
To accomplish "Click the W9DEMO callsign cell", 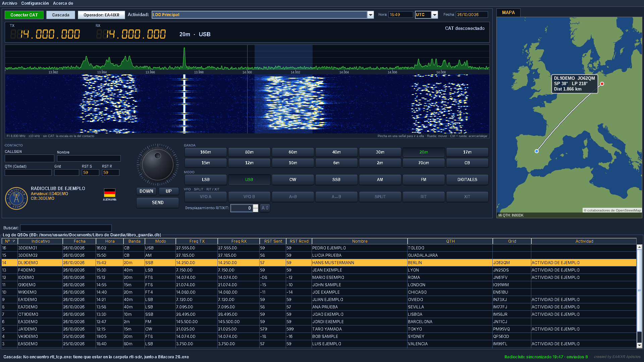I will click(x=40, y=292).
